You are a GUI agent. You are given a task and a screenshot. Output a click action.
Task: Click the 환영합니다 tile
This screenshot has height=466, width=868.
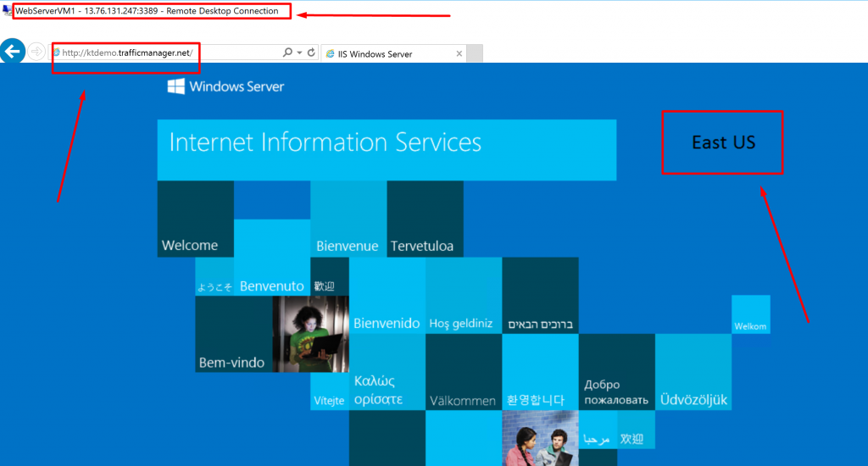pos(540,372)
